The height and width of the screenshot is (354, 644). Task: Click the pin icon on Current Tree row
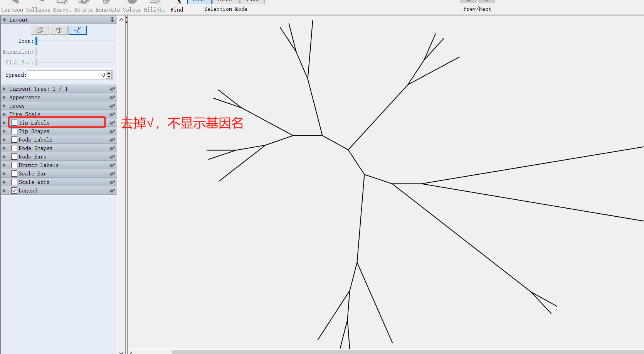(x=112, y=89)
